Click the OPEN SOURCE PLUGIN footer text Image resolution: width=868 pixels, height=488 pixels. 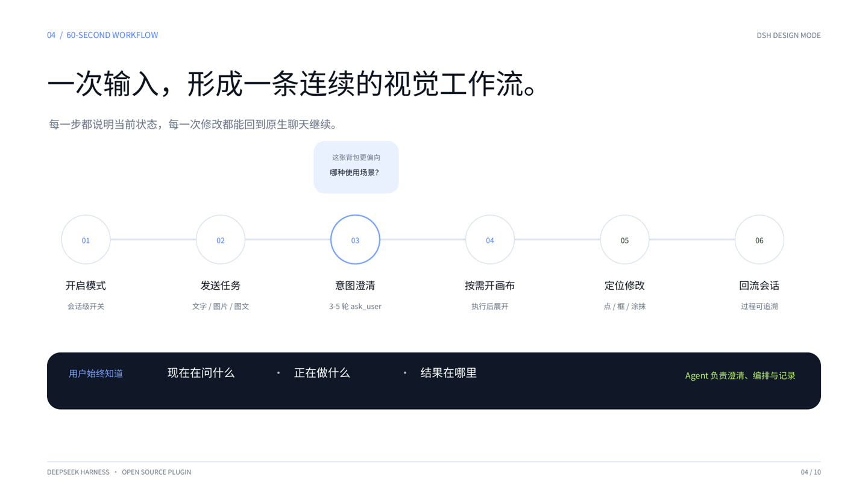(x=156, y=472)
